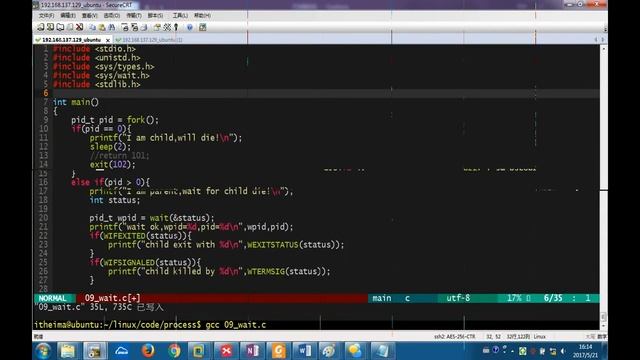Open Global Options gear icon in the toolbar
This screenshot has width=640, height=360.
tap(167, 27)
